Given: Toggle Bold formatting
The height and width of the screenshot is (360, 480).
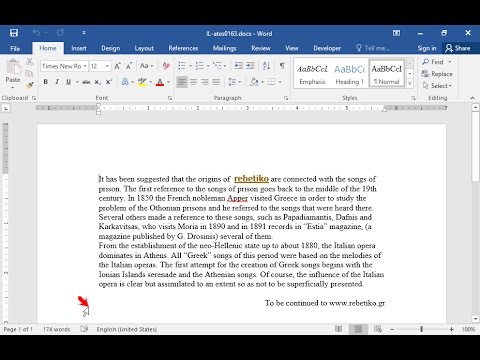Looking at the screenshot, I should [46, 82].
